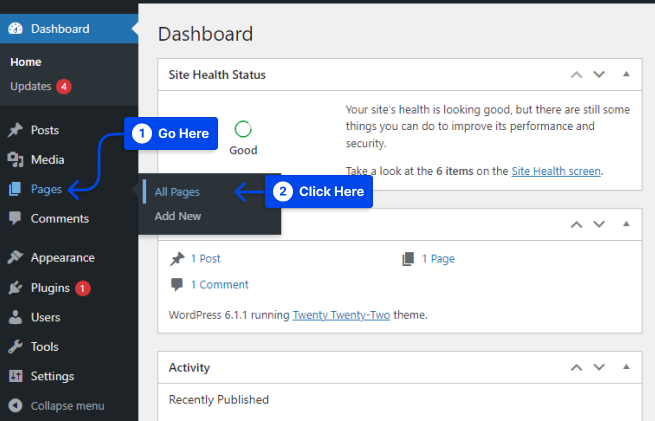The height and width of the screenshot is (421, 655).
Task: Click the Site Health Status heading
Action: 217,75
